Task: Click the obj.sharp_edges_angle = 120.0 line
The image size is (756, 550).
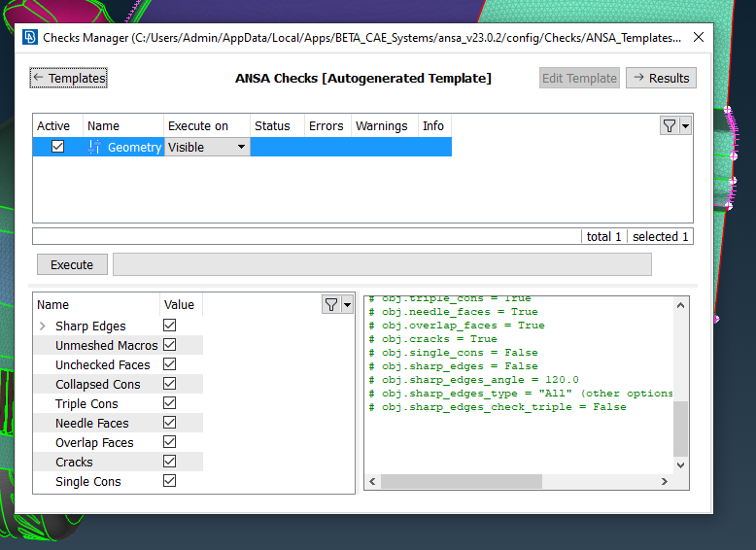Action: click(x=473, y=380)
